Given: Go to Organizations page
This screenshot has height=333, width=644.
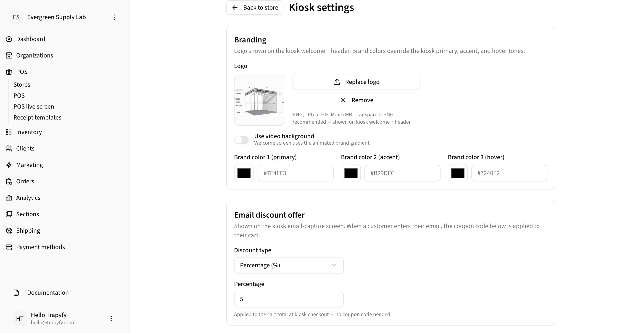Looking at the screenshot, I should 34,55.
